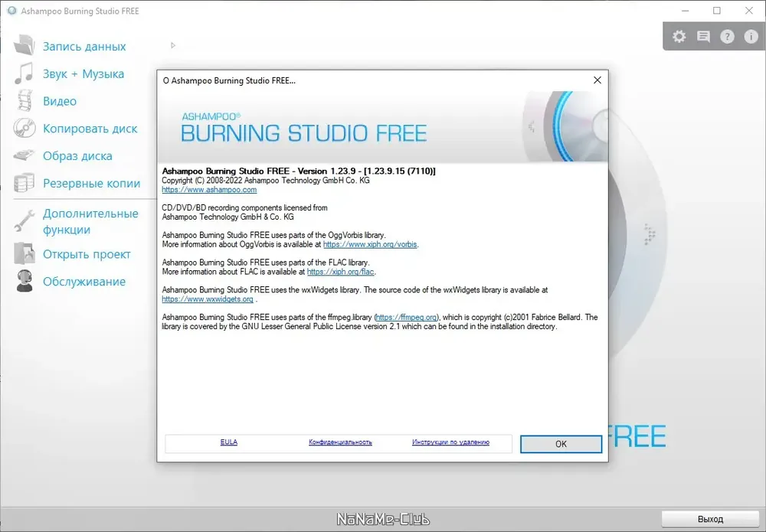The width and height of the screenshot is (766, 532).
Task: Open Инструкции по удалению link
Action: tap(450, 442)
